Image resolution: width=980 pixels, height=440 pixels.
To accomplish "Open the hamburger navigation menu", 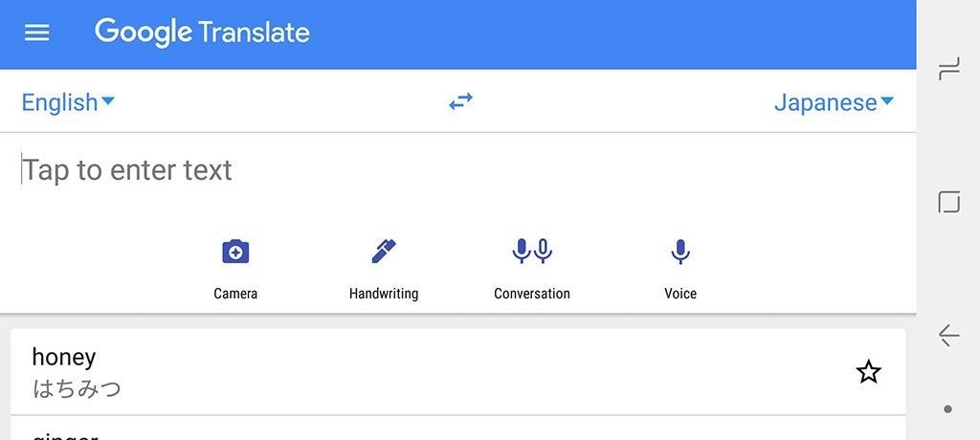I will [37, 33].
